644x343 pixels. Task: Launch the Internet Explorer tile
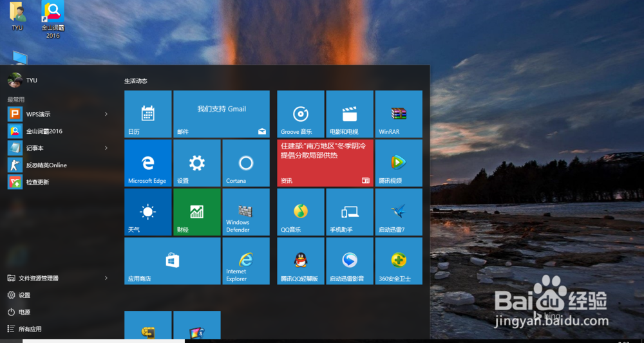[x=246, y=261]
